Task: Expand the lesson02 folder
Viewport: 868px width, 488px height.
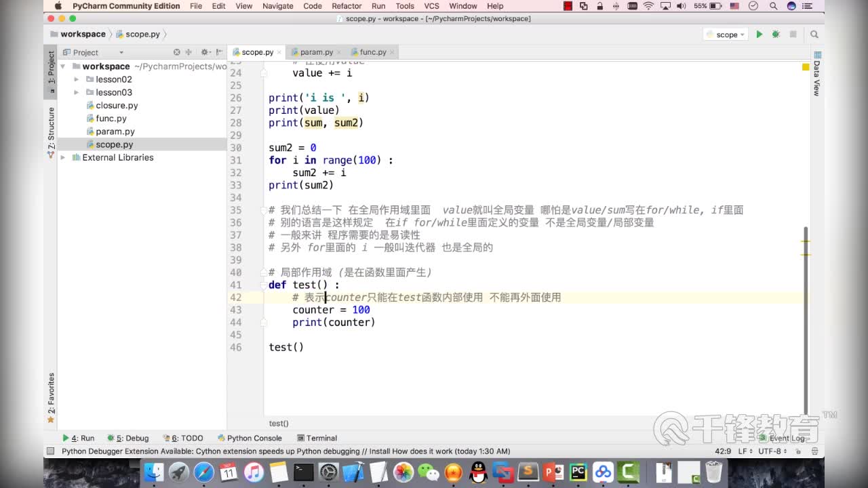Action: [x=77, y=79]
